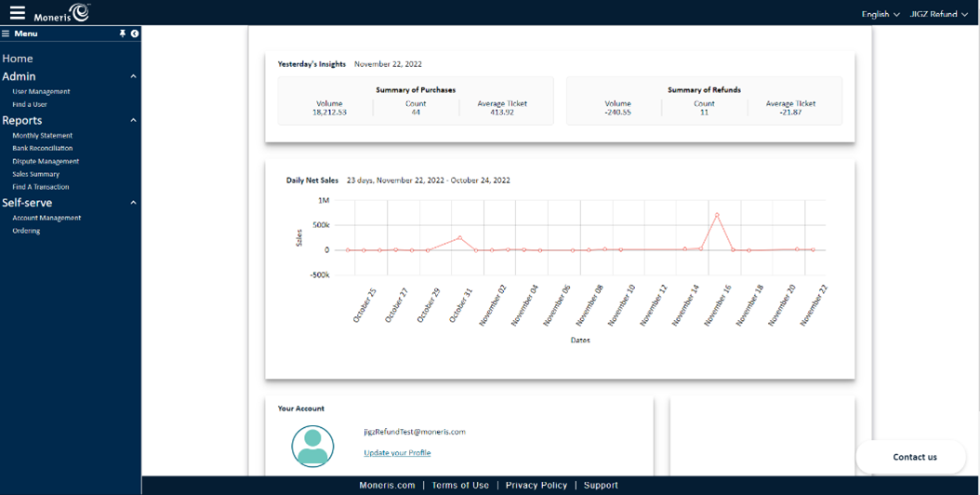This screenshot has height=495, width=980.
Task: Click Update your Profile link
Action: (397, 453)
